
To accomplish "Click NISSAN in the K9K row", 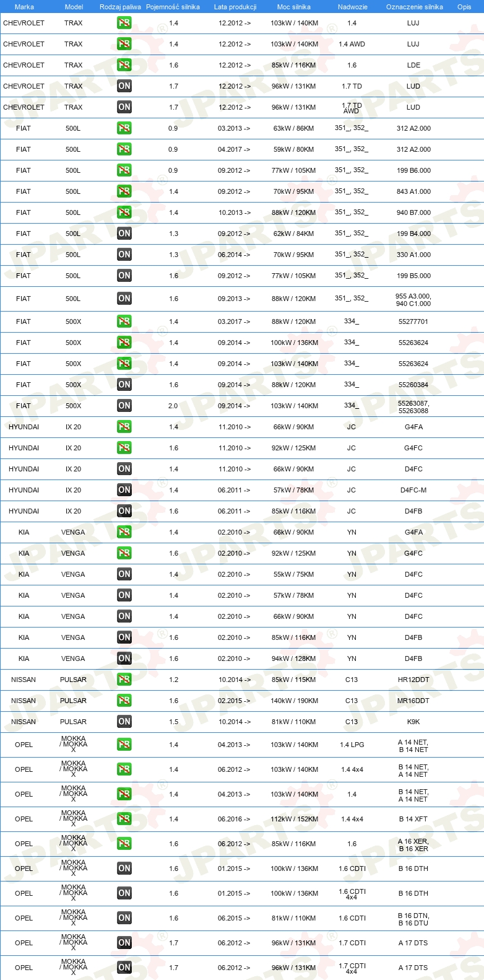I will point(24,722).
